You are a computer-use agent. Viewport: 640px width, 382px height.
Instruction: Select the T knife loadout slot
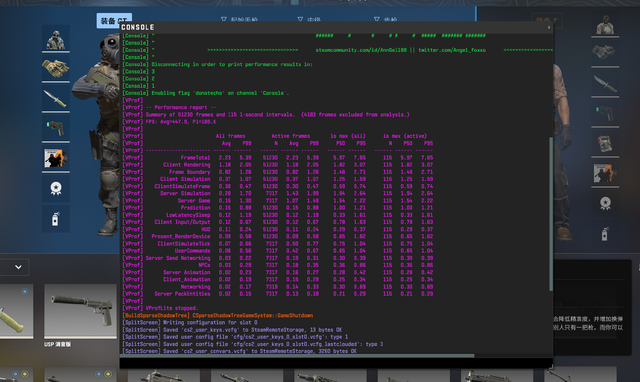tap(605, 83)
